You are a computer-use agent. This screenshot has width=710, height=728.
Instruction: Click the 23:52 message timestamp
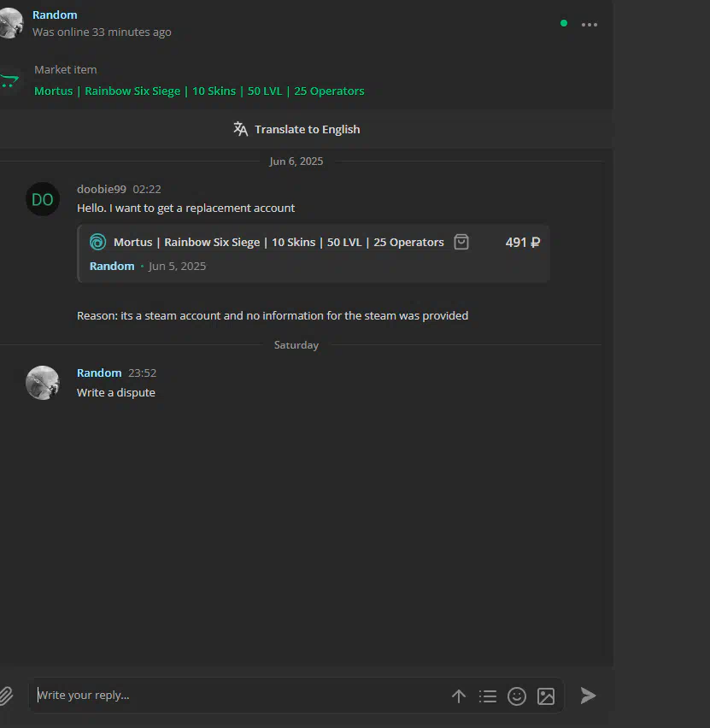point(143,373)
